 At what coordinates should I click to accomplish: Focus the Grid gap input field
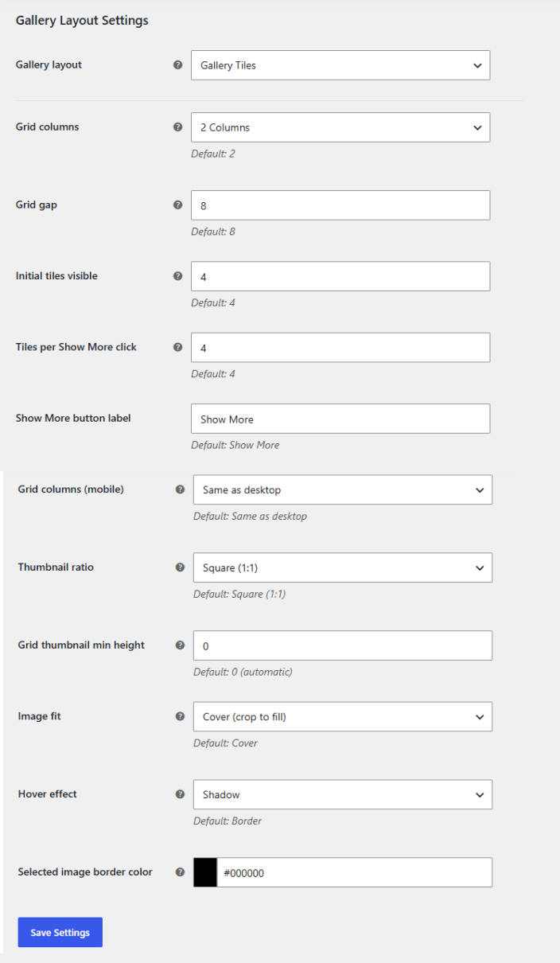coord(340,205)
